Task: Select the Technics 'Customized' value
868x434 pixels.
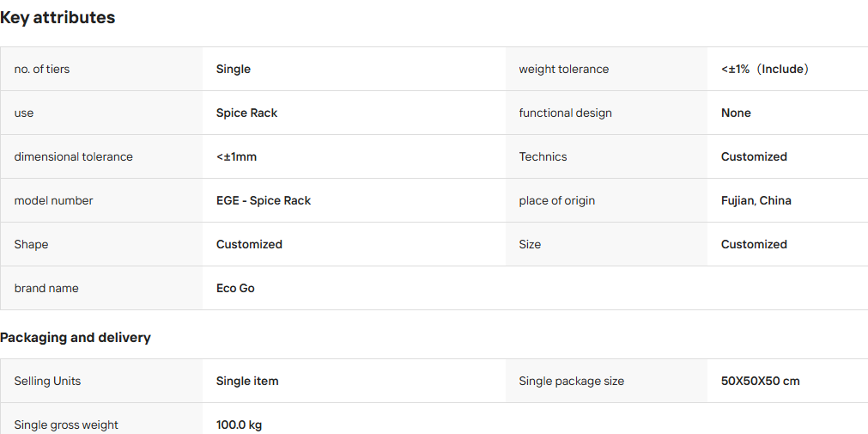Action: click(754, 157)
